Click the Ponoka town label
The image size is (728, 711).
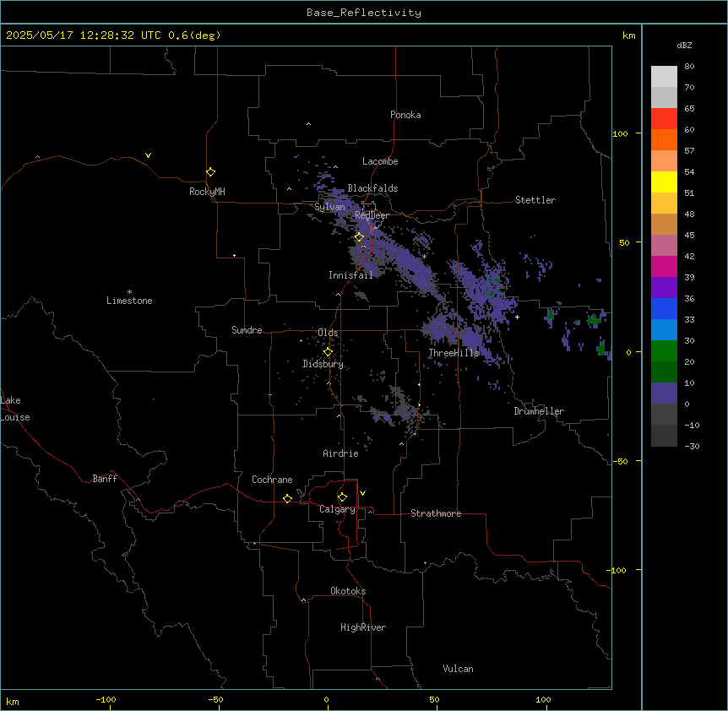click(x=405, y=115)
